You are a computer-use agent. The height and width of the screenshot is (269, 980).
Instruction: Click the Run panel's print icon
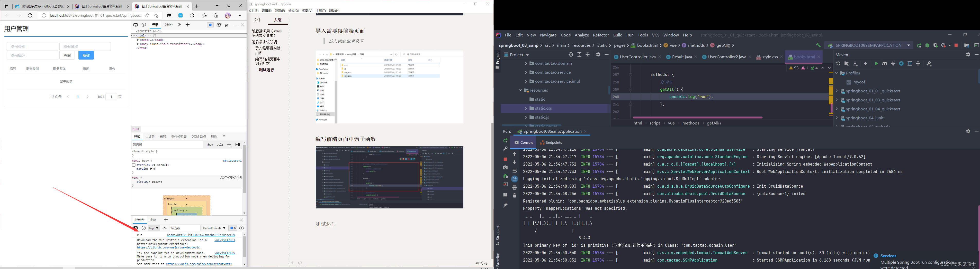pyautogui.click(x=514, y=187)
